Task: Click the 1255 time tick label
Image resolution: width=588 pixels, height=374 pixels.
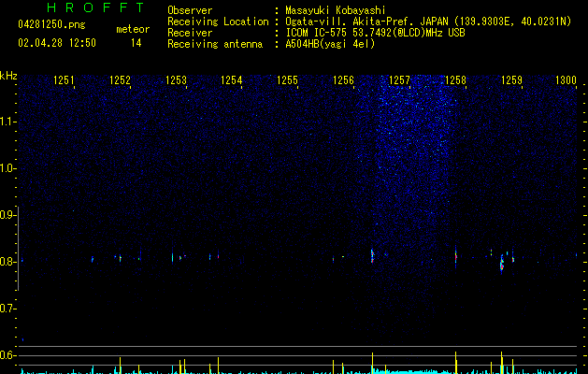Action: pyautogui.click(x=287, y=80)
